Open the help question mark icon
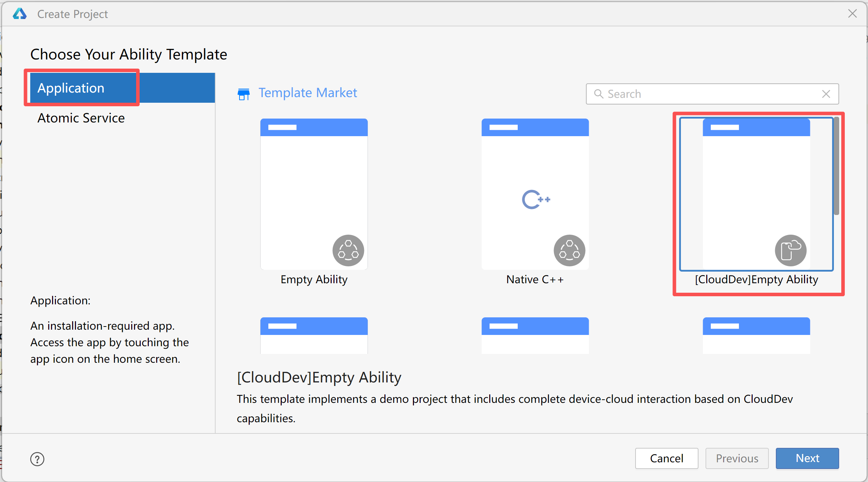The image size is (868, 482). 37,459
